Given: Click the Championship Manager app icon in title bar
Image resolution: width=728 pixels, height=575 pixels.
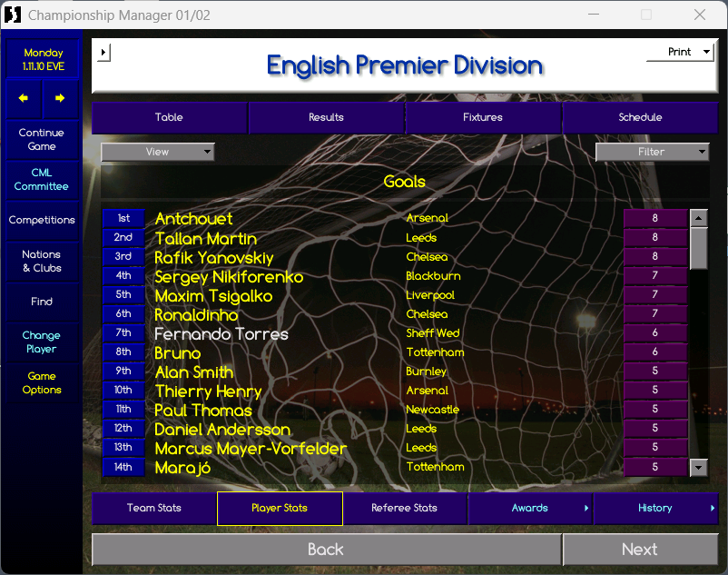Looking at the screenshot, I should coord(13,15).
